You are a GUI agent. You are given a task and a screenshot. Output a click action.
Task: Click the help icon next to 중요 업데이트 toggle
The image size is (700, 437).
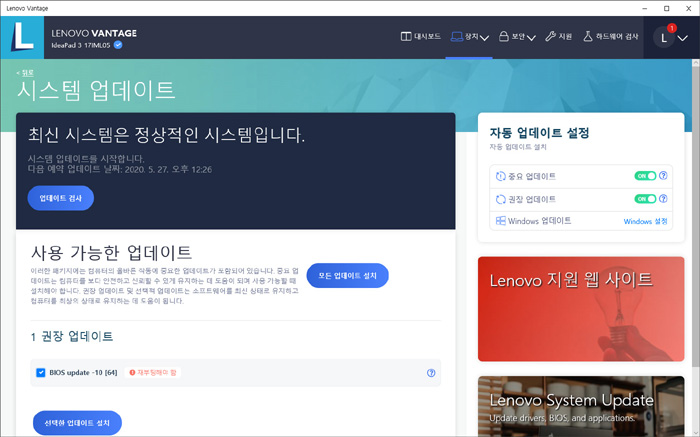(x=663, y=176)
